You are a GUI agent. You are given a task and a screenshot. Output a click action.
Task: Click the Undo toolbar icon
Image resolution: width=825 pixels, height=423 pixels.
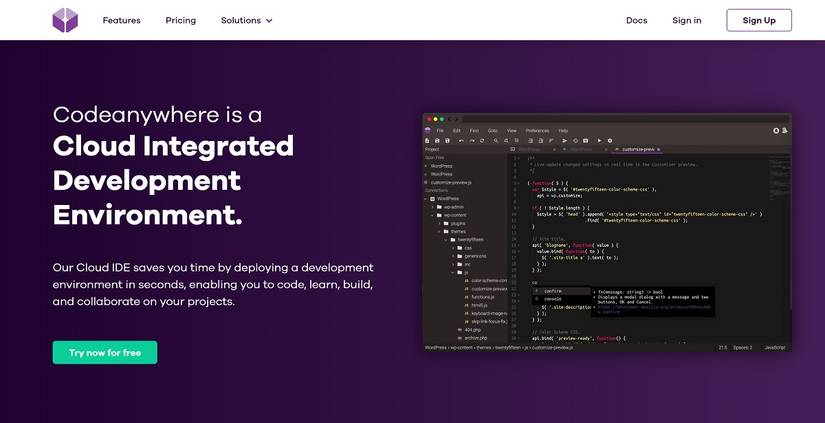click(x=461, y=140)
